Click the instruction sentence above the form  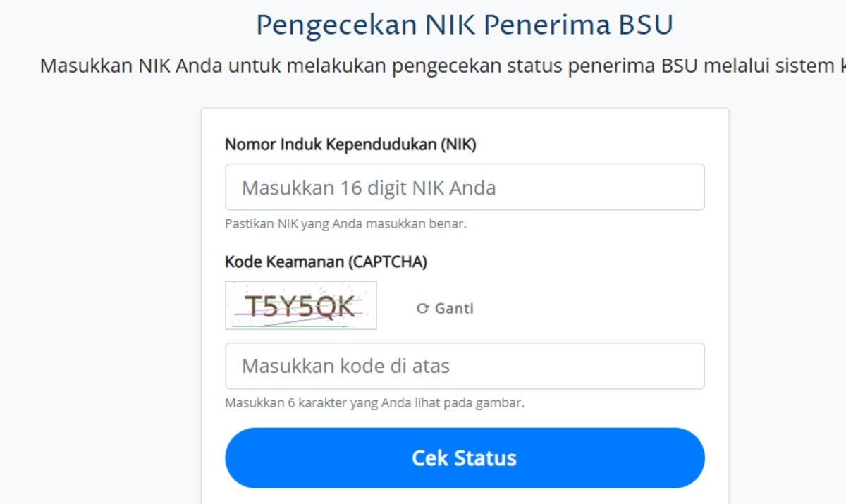pos(423,65)
